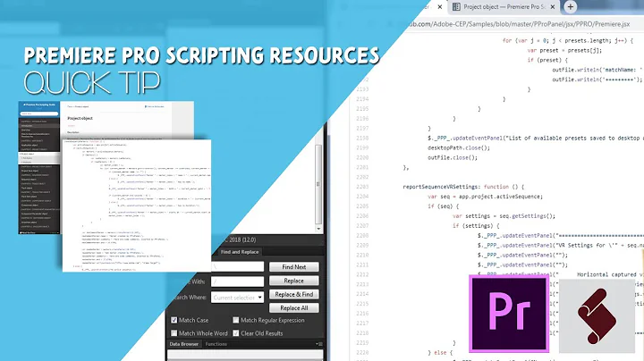Close the Project object browser tab

point(553,7)
